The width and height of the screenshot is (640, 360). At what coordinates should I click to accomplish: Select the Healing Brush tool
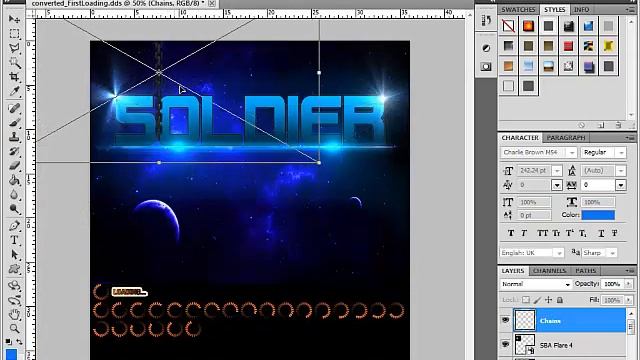click(x=14, y=108)
